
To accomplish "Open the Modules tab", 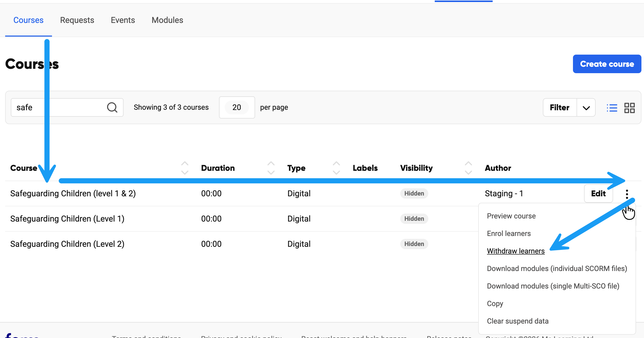I will 167,20.
